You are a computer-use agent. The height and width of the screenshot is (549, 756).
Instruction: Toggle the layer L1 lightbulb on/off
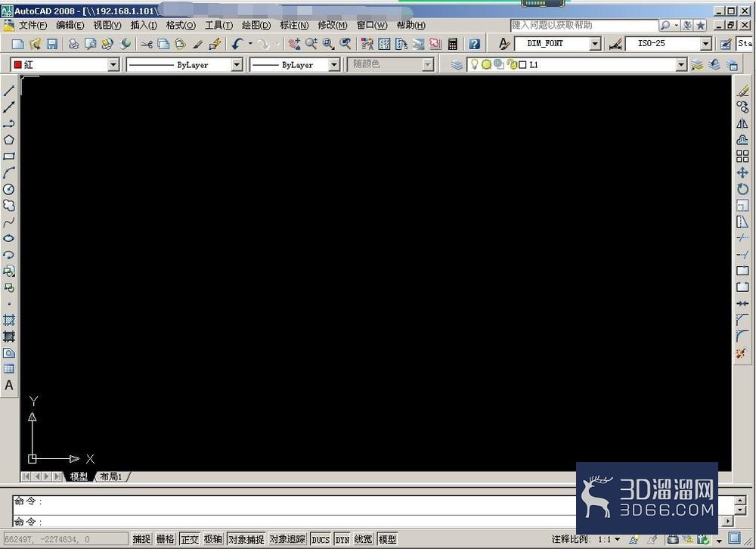coord(474,64)
